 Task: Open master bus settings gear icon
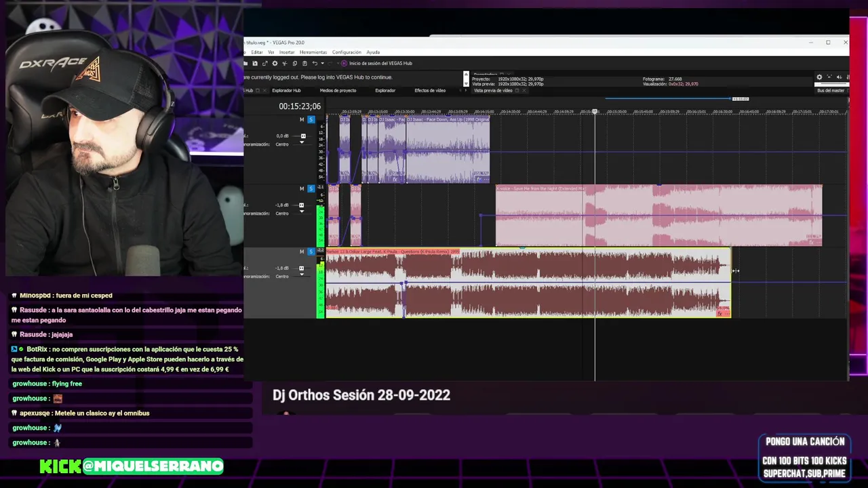(x=819, y=77)
